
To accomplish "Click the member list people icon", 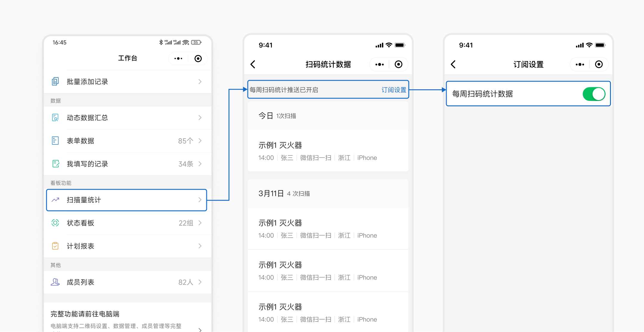I will (55, 282).
